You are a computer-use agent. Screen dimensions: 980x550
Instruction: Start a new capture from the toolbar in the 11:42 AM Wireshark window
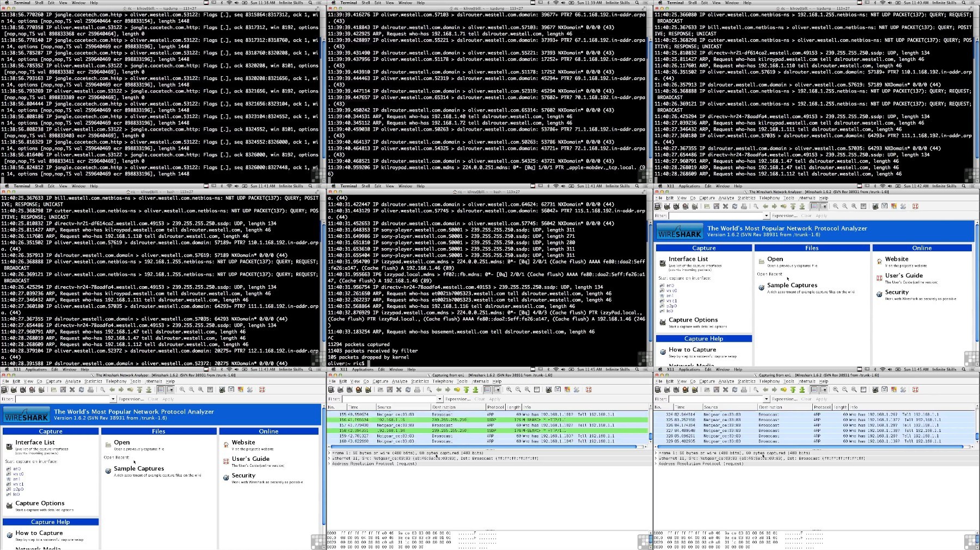pos(677,206)
